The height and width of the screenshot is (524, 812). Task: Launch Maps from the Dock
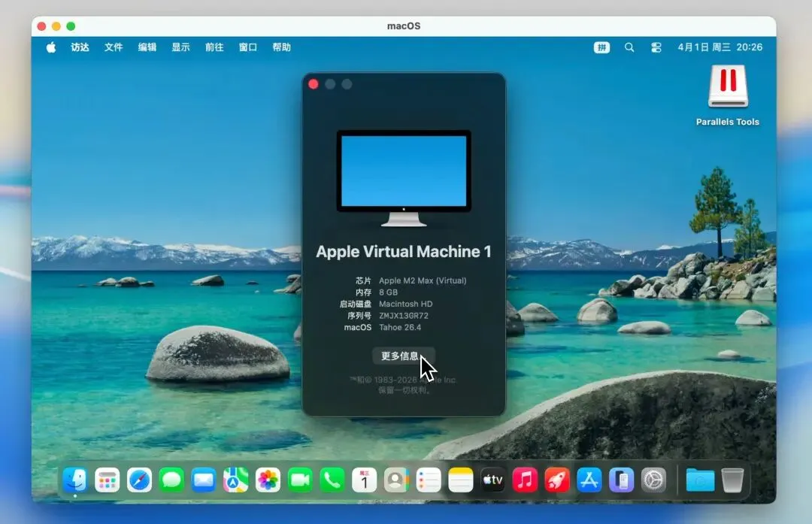tap(235, 480)
